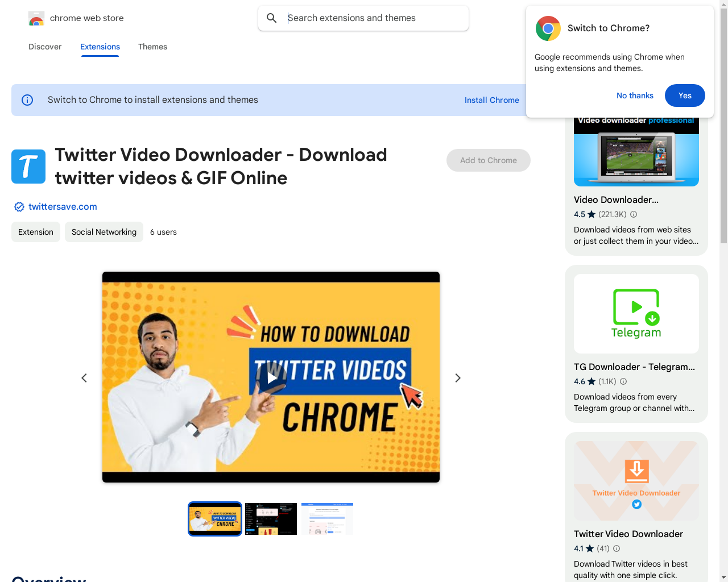Click the Chrome logo in the popup
The width and height of the screenshot is (728, 582).
click(x=548, y=28)
